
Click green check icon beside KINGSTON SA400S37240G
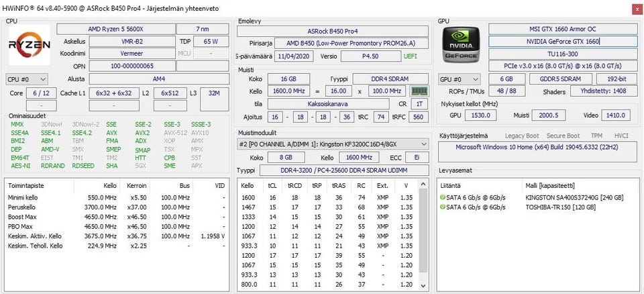(x=442, y=197)
